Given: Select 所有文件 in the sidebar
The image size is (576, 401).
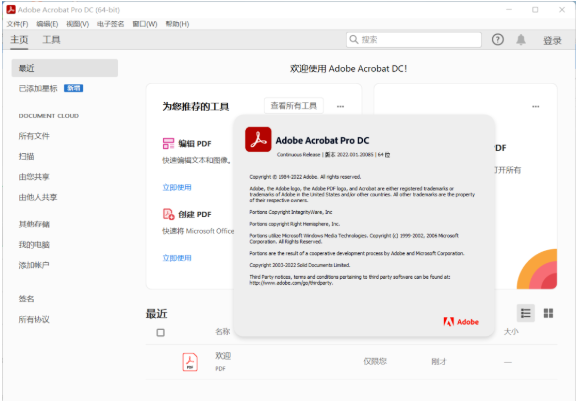Looking at the screenshot, I should coord(34,136).
